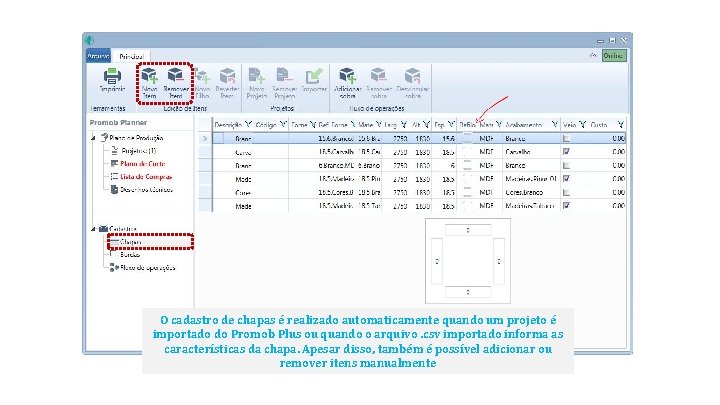Open the Esp column filter
This screenshot has width=720, height=405.
(x=450, y=124)
